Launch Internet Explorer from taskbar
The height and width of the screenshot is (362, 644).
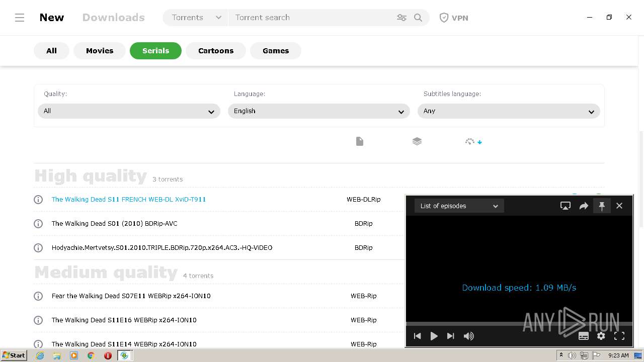(40, 355)
